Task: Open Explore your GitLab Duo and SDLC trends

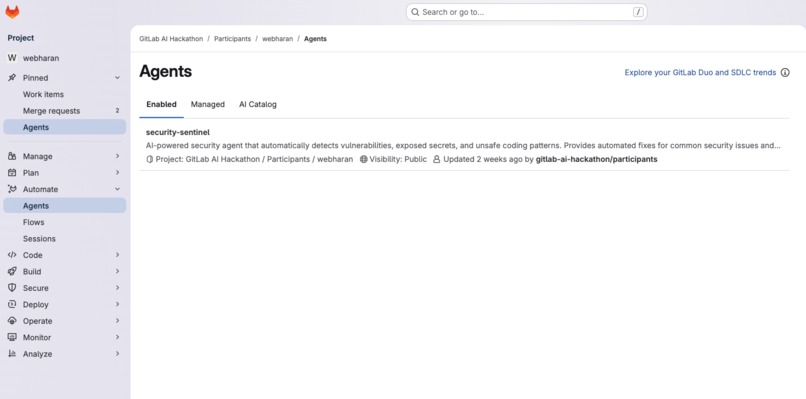Action: tap(700, 72)
